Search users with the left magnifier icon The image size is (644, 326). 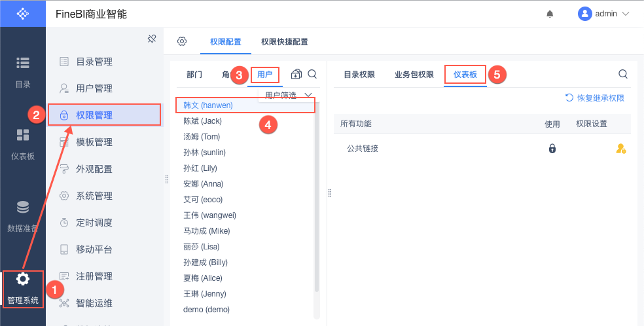(x=312, y=74)
